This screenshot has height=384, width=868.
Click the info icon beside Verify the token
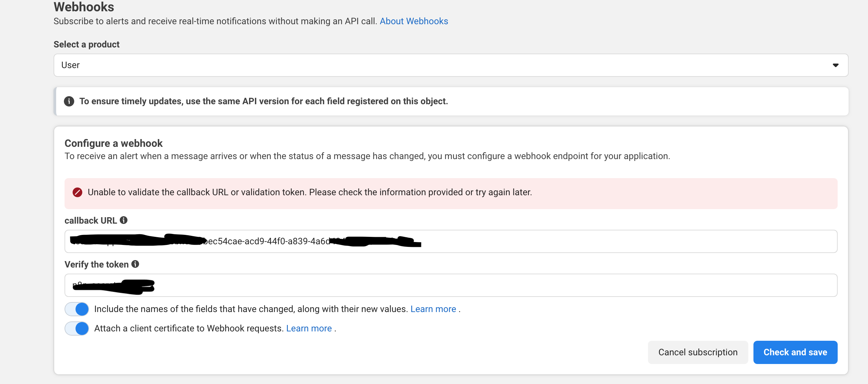click(135, 264)
